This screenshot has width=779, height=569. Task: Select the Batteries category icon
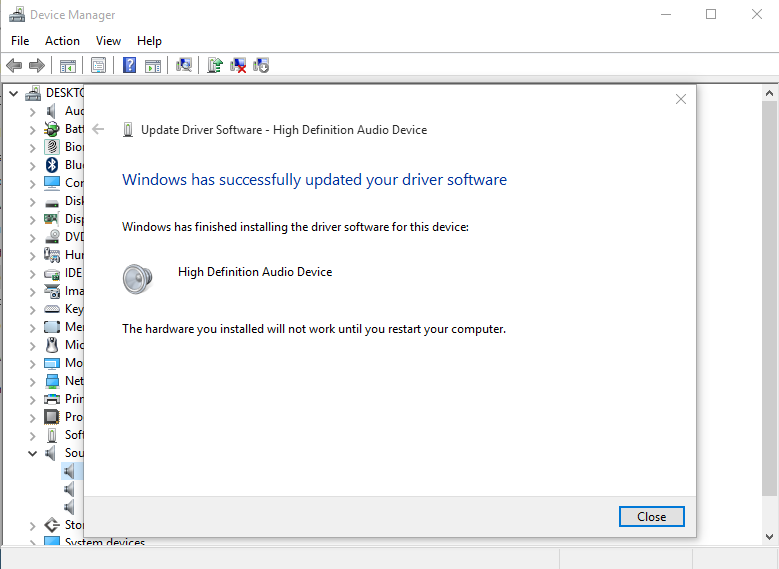point(52,129)
